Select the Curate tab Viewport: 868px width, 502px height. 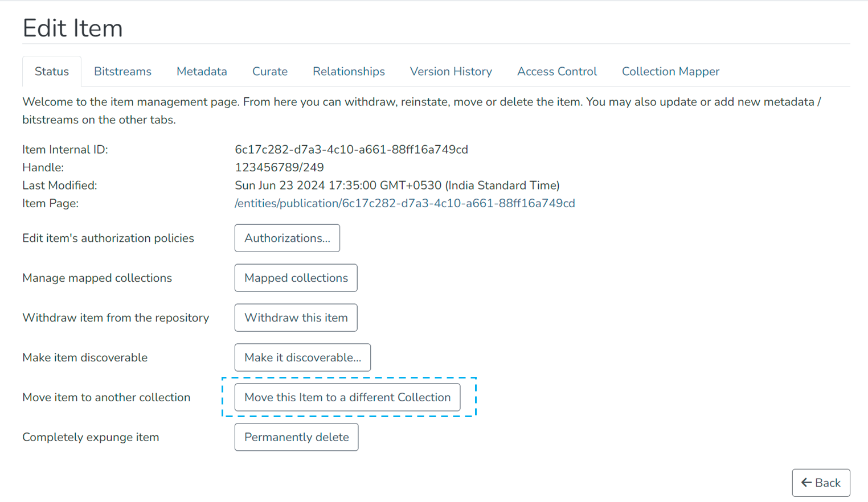[269, 71]
